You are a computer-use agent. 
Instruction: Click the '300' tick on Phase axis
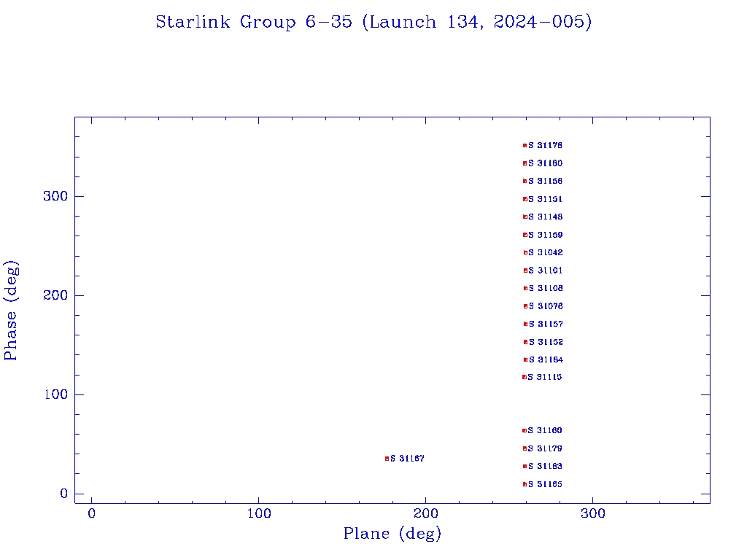(x=55, y=196)
